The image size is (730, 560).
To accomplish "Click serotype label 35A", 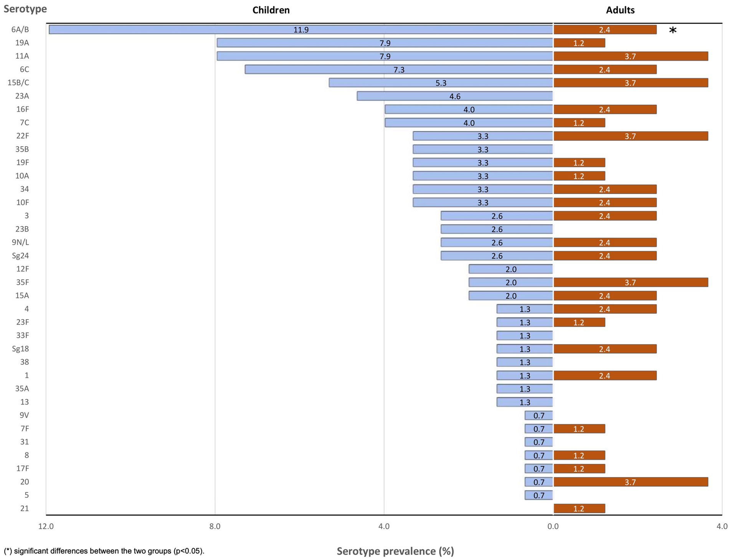I will coord(22,389).
